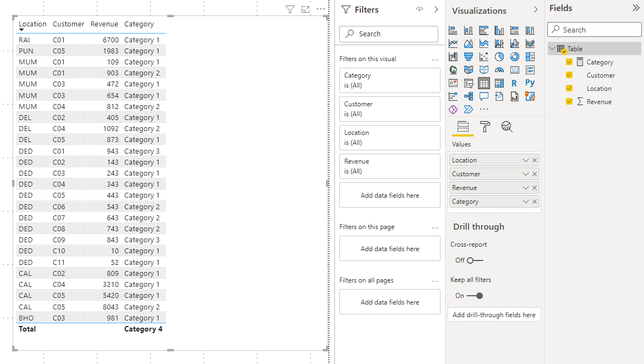Select the Donut chart visualization
Image resolution: width=644 pixels, height=364 pixels.
tap(515, 57)
